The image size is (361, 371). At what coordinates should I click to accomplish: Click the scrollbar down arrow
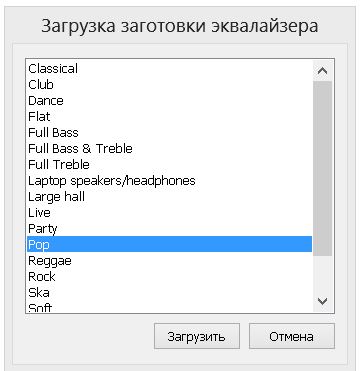[x=322, y=302]
